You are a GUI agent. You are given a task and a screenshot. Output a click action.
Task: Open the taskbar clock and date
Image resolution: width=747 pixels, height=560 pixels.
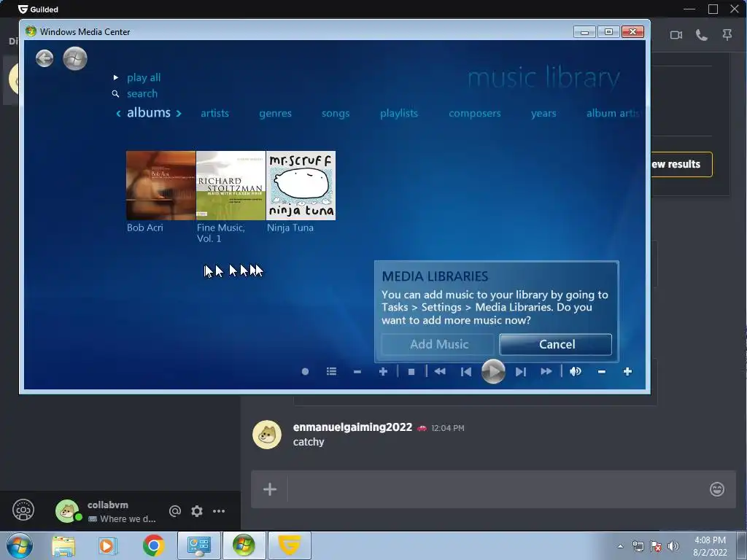(x=710, y=546)
